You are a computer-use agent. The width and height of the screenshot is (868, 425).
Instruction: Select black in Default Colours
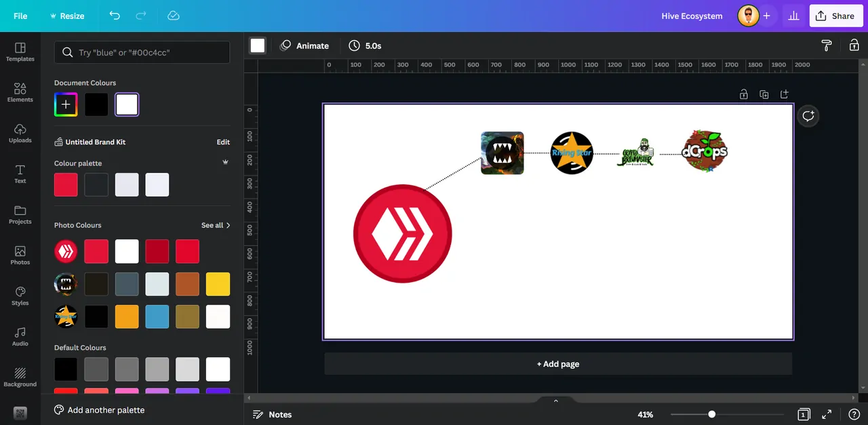(x=66, y=369)
